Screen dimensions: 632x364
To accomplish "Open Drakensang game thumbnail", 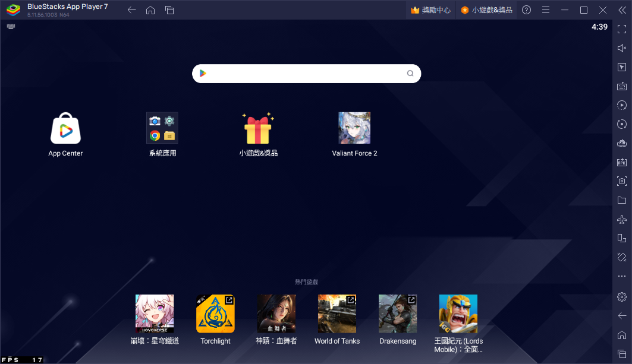I will [x=398, y=314].
